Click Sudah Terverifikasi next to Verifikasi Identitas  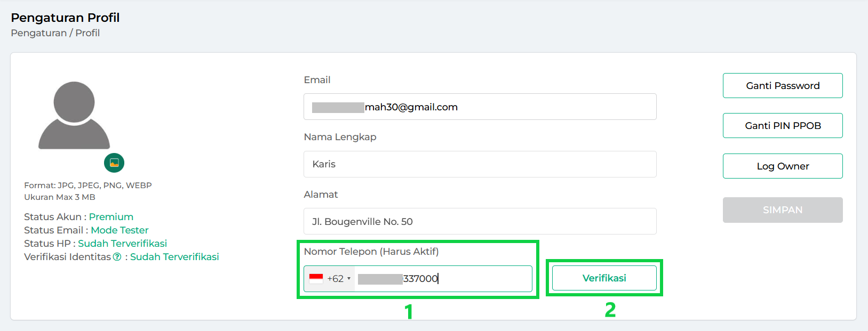tap(174, 257)
